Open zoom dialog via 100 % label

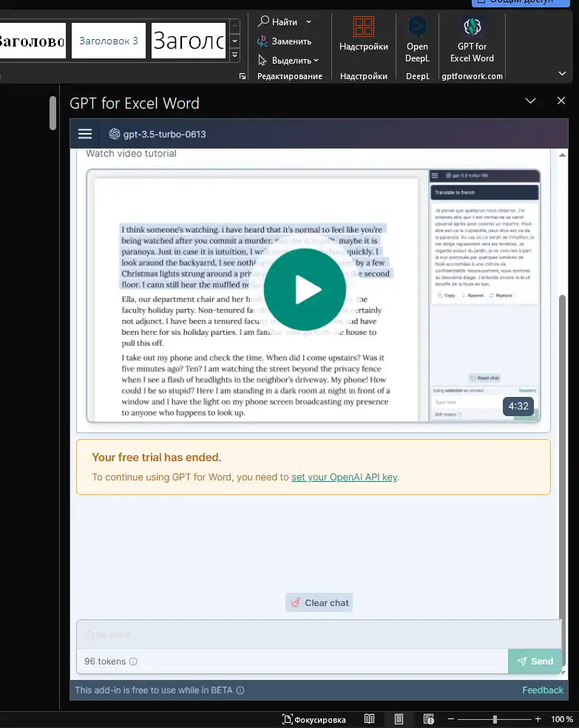click(x=561, y=719)
